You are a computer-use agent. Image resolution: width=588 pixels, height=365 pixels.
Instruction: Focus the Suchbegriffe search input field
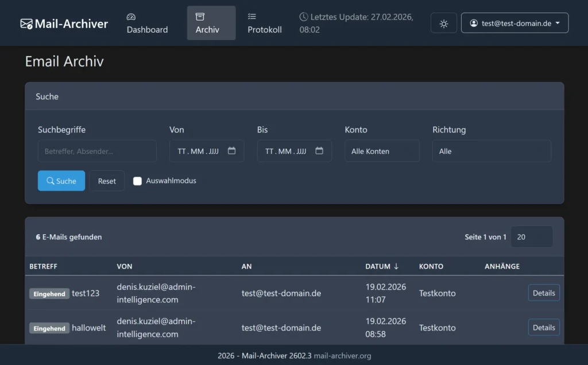click(97, 151)
